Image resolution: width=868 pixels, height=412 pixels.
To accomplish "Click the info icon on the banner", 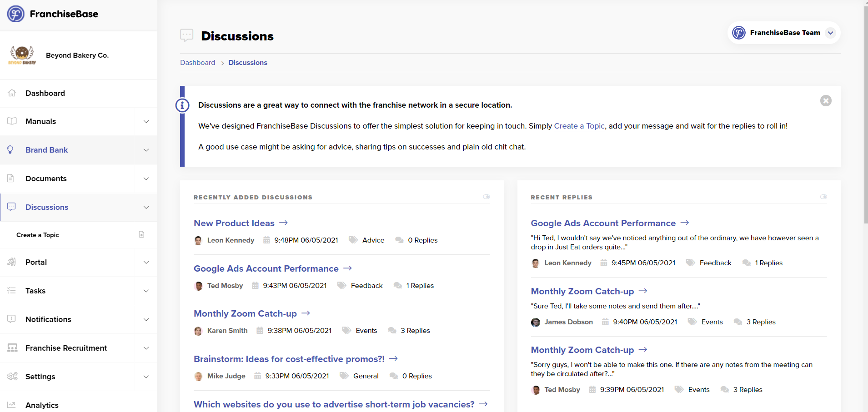I will click(x=182, y=105).
